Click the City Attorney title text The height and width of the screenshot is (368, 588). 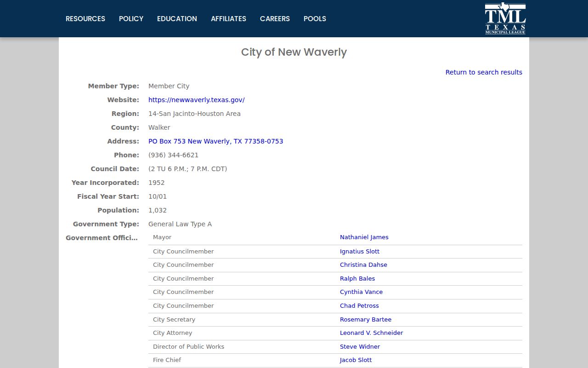pos(173,333)
